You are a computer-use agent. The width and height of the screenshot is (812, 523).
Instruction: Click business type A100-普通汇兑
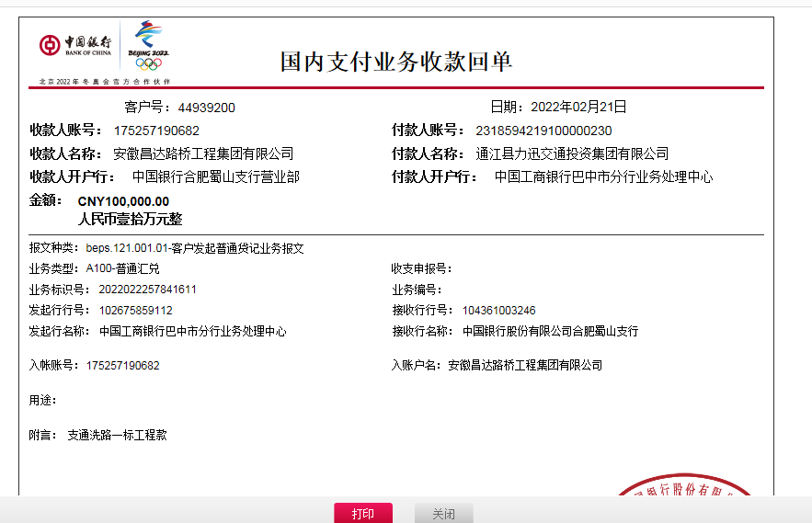pyautogui.click(x=122, y=268)
